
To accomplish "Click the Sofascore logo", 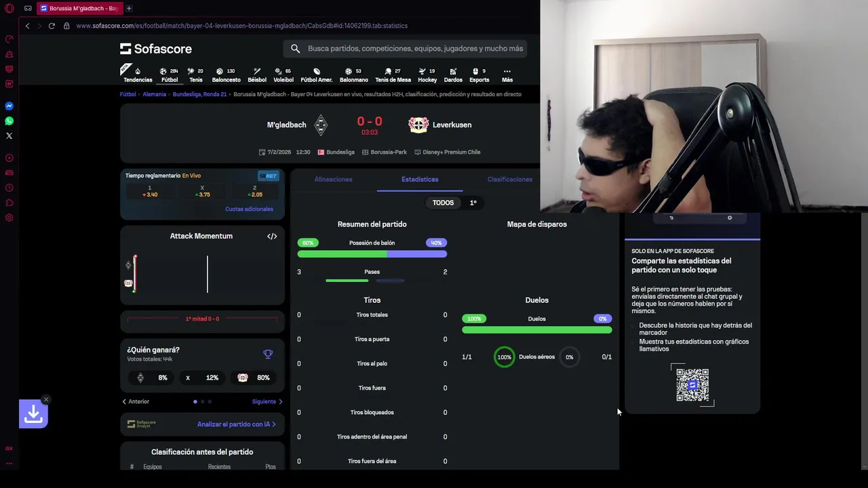I will tap(156, 49).
